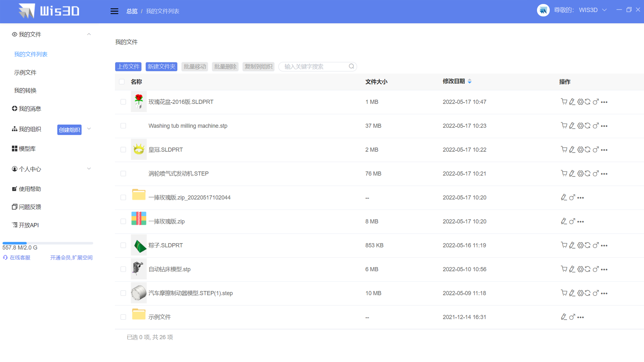
Task: Go to 总览 in the breadcrumb
Action: tap(132, 11)
